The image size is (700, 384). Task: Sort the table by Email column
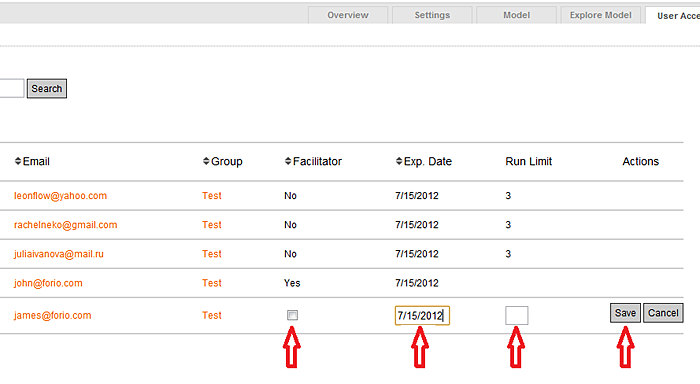pos(32,161)
